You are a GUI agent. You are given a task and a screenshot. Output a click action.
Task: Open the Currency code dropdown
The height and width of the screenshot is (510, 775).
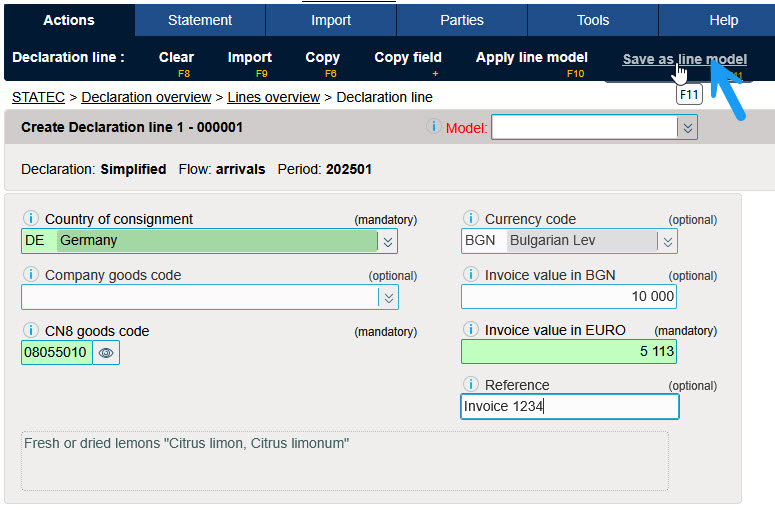[x=667, y=241]
